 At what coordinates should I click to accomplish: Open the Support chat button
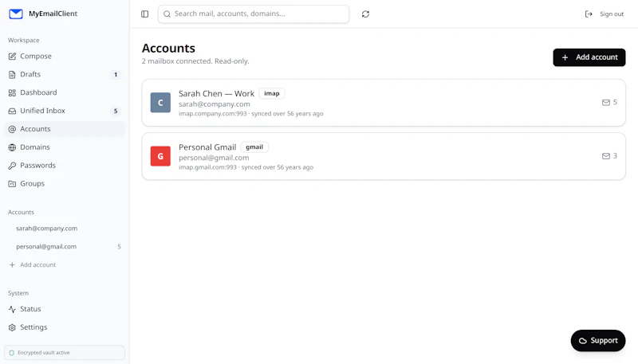tap(598, 341)
